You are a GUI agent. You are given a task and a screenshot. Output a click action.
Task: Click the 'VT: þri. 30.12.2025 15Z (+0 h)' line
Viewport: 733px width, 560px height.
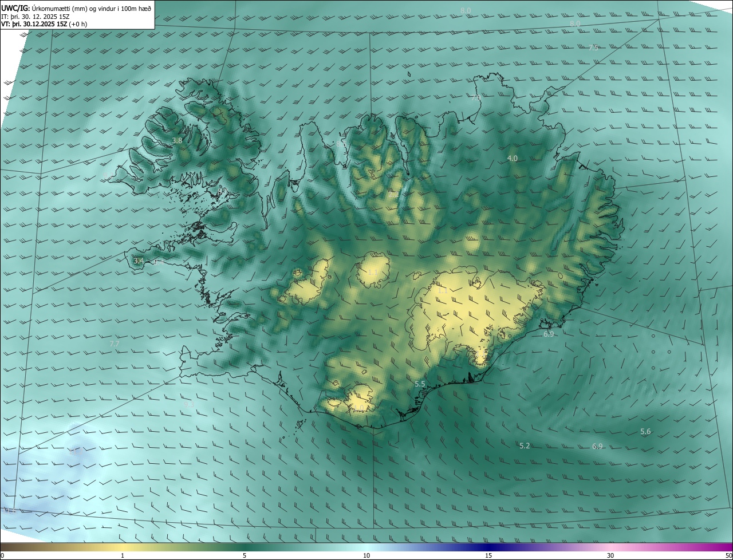click(44, 24)
